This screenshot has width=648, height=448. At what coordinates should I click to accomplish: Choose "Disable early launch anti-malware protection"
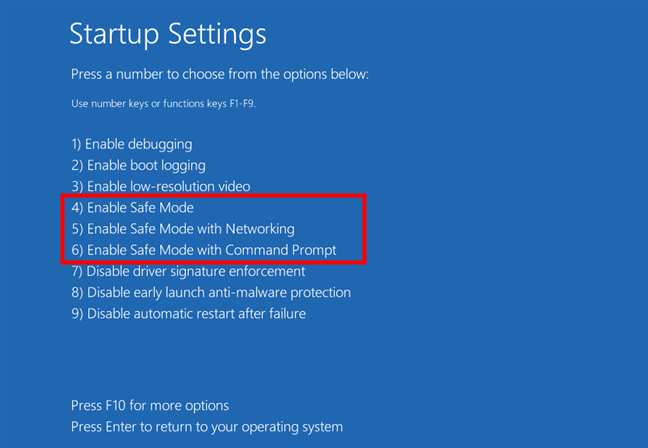pyautogui.click(x=211, y=292)
